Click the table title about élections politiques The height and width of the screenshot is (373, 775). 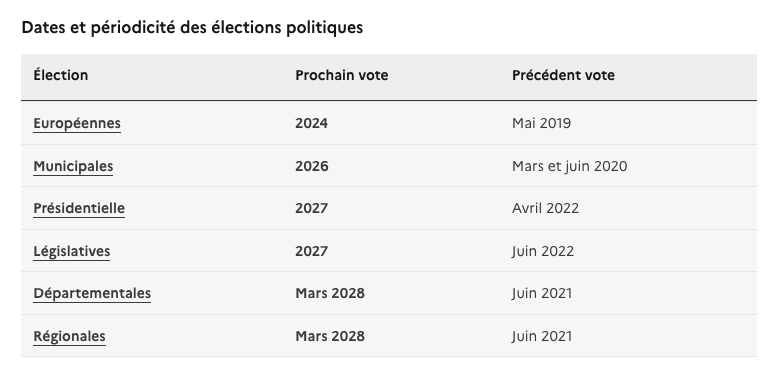coord(192,27)
